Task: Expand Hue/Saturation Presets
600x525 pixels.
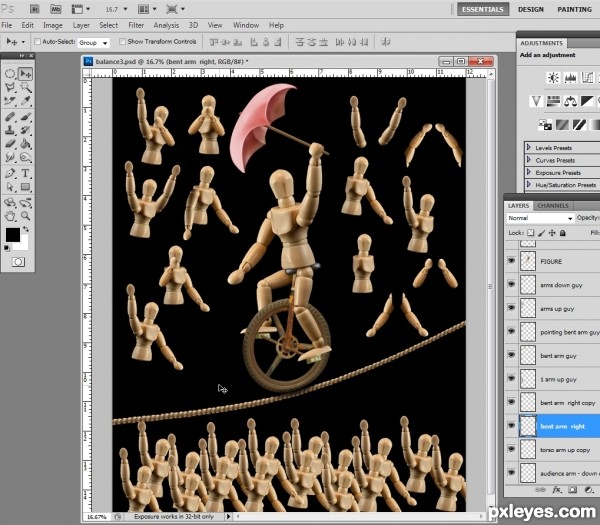Action: (528, 184)
